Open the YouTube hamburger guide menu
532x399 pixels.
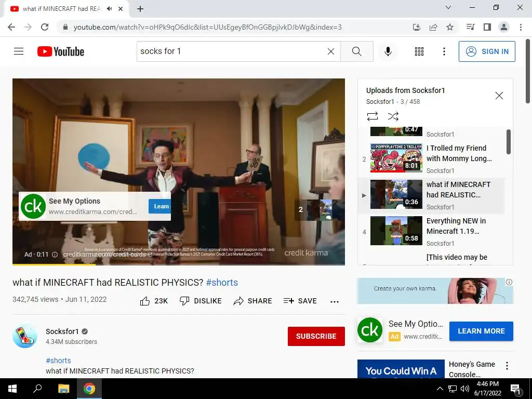19,51
